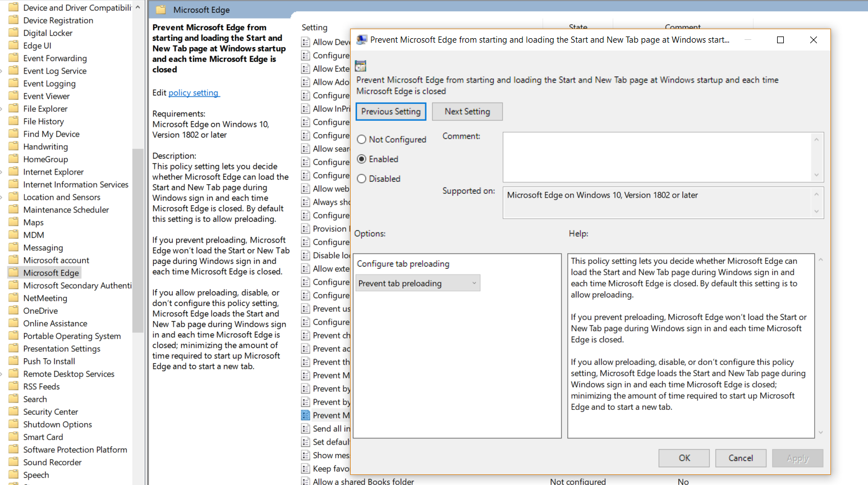Viewport: 868px width, 485px height.
Task: Click the folder tree vertical scrollbar thumb
Action: point(138,240)
